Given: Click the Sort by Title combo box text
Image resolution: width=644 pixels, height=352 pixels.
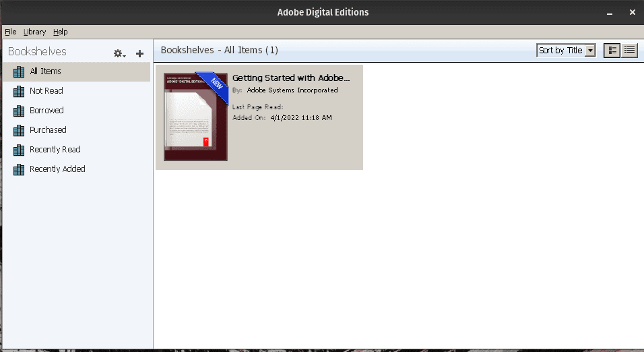Looking at the screenshot, I should tap(560, 50).
